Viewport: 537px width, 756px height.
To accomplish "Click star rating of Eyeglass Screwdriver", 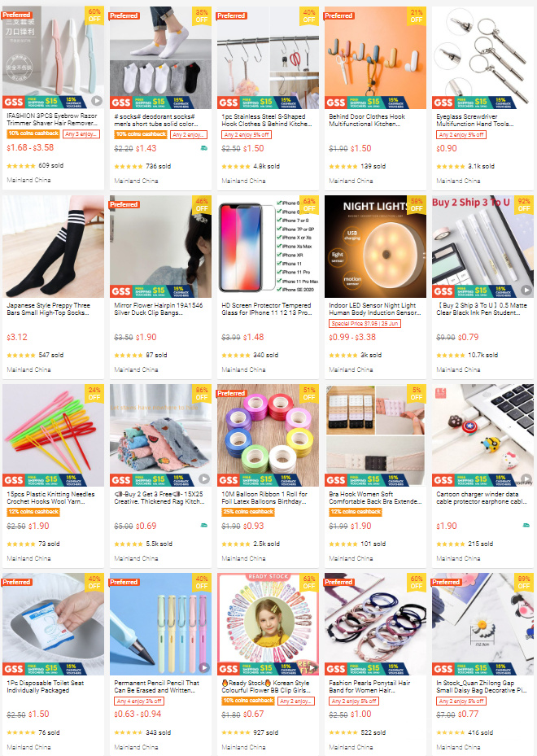I will (451, 166).
